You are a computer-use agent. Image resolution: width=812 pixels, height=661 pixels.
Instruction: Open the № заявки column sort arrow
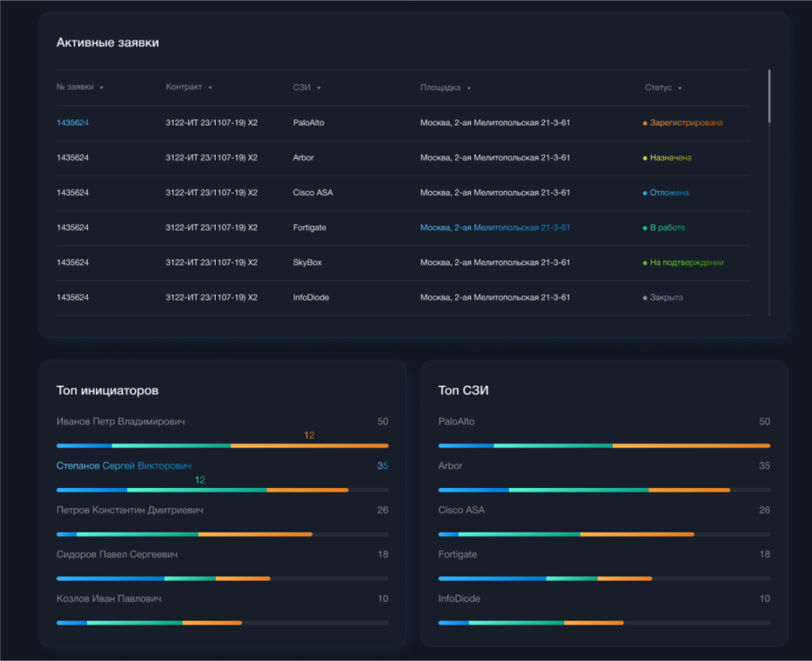coord(101,88)
